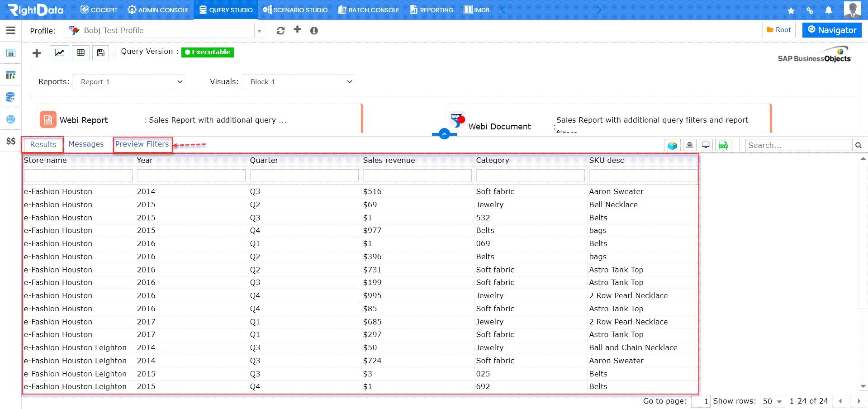Open the Reports dropdown showing Report 1
Viewport: 868px width, 409px height.
129,81
